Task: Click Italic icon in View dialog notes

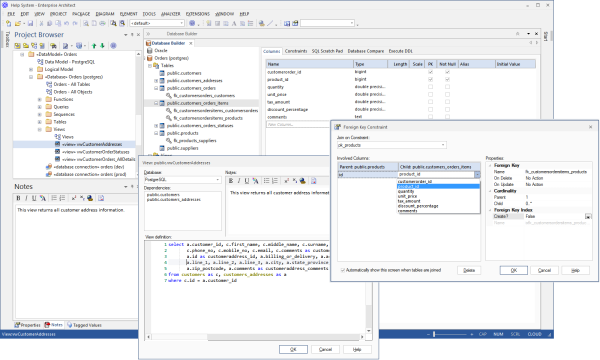Action: click(239, 181)
